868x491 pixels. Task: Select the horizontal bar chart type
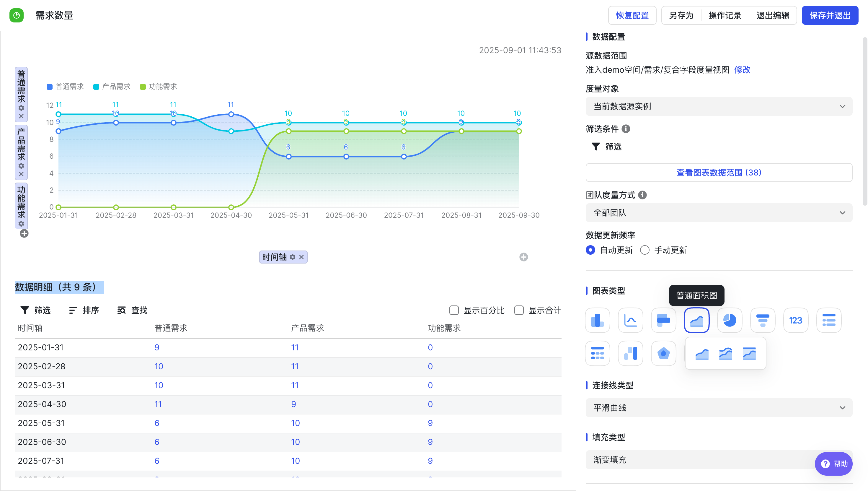(x=663, y=320)
